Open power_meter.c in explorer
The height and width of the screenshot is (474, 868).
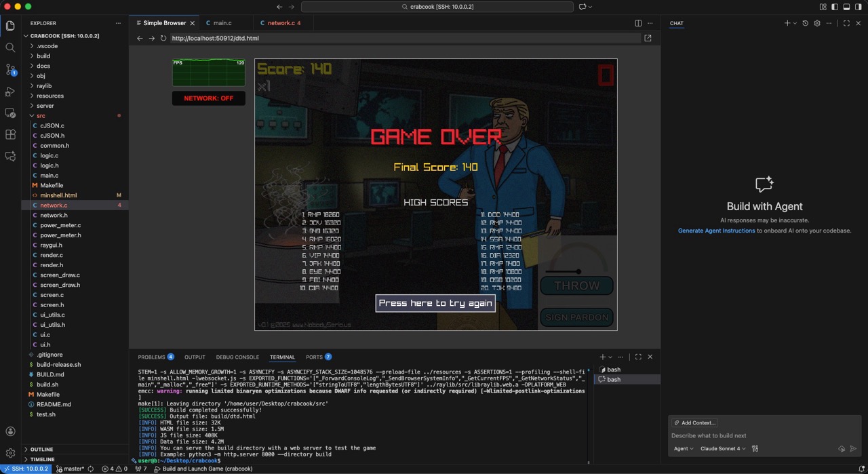(60, 225)
